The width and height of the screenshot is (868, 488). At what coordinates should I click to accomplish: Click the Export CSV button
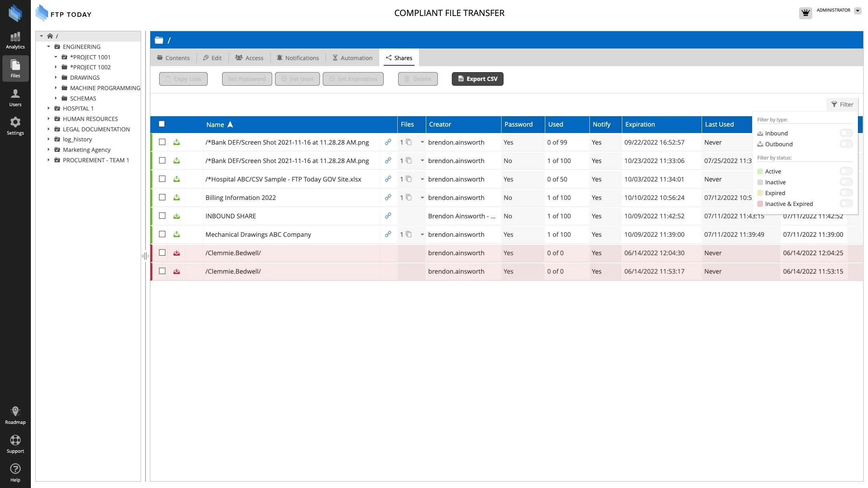click(477, 79)
